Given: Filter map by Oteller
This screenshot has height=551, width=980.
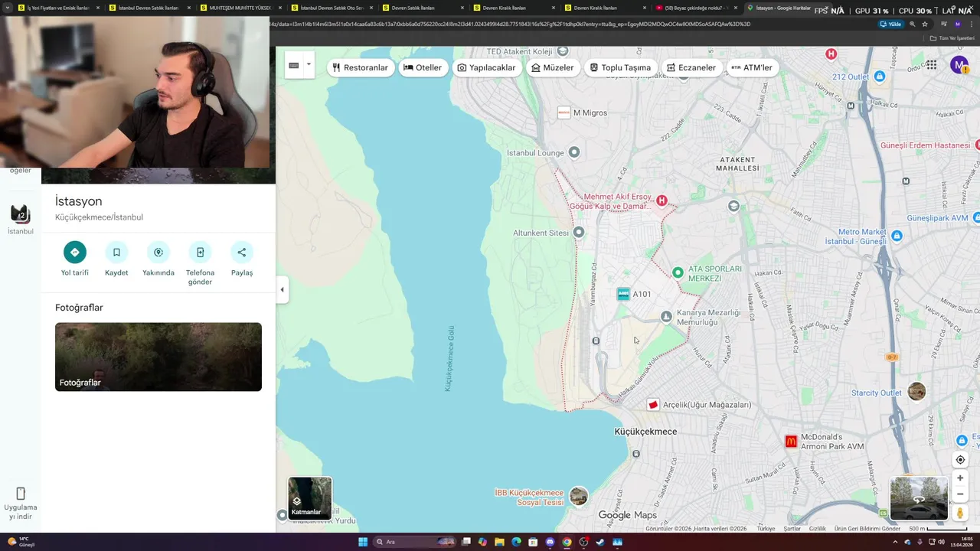Looking at the screenshot, I should pos(423,67).
